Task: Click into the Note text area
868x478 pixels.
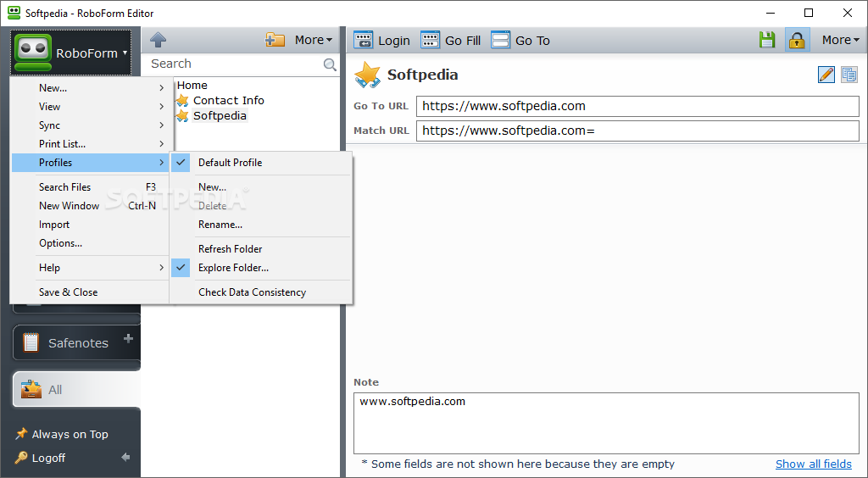Action: coord(606,423)
